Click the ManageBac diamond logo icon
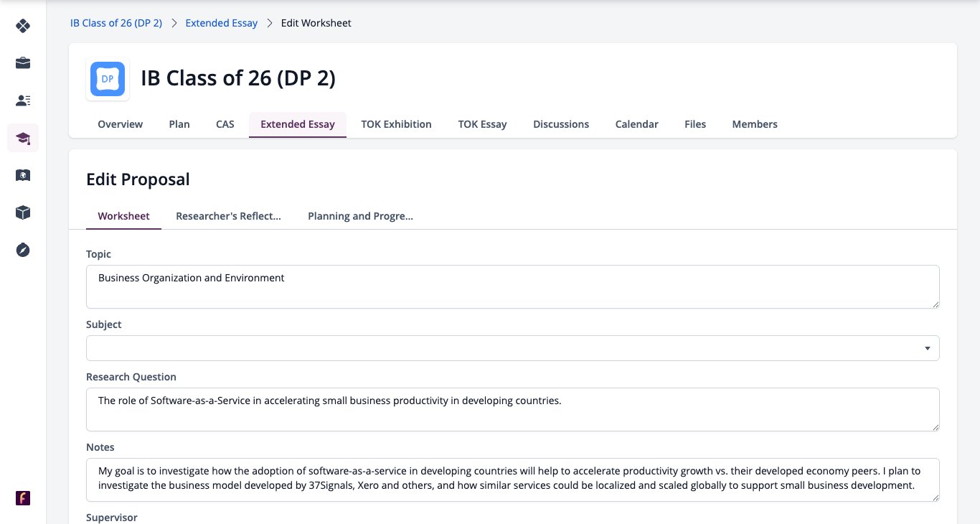980x524 pixels. click(23, 26)
